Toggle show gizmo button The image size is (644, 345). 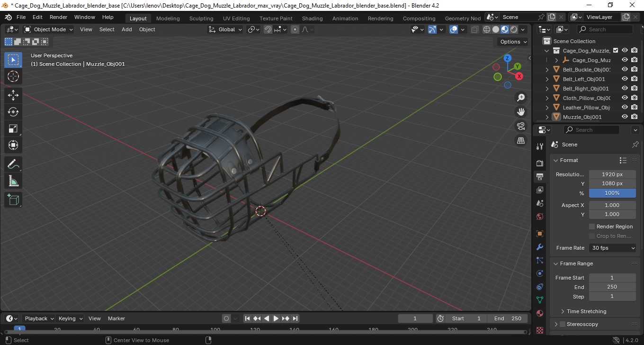coord(432,29)
